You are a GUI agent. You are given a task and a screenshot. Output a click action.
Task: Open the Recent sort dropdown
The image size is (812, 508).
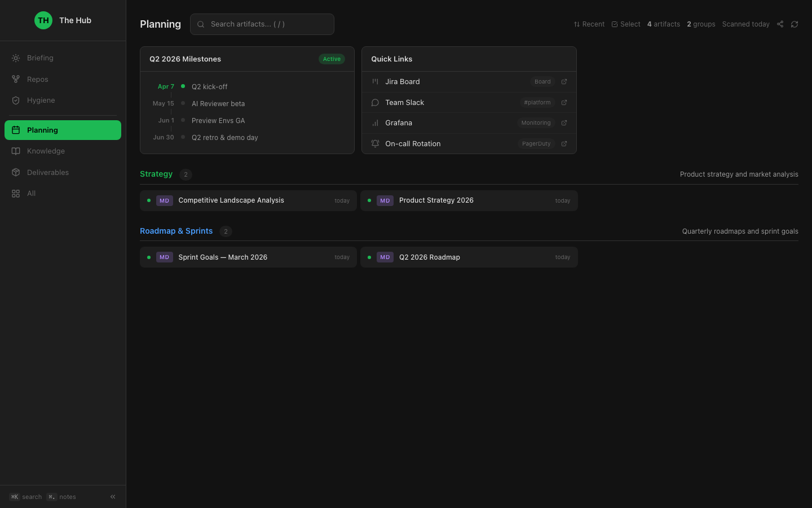[589, 24]
